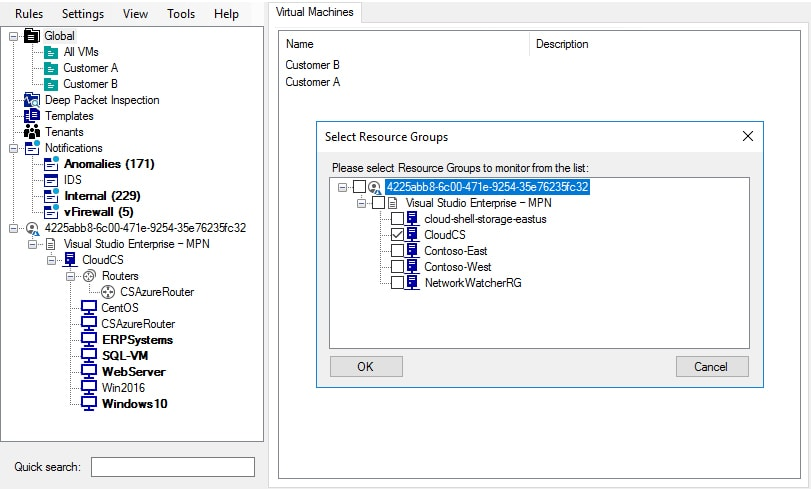Click the IDS notification icon
Screen dimensions: 811x489
pyautogui.click(x=51, y=180)
